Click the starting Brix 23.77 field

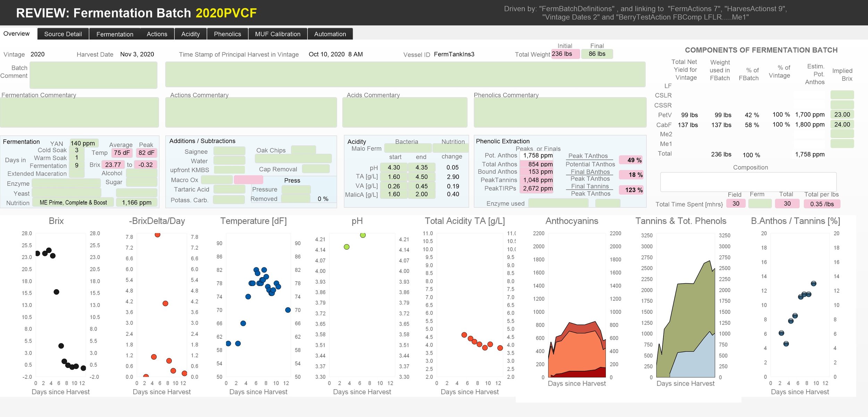pyautogui.click(x=113, y=165)
